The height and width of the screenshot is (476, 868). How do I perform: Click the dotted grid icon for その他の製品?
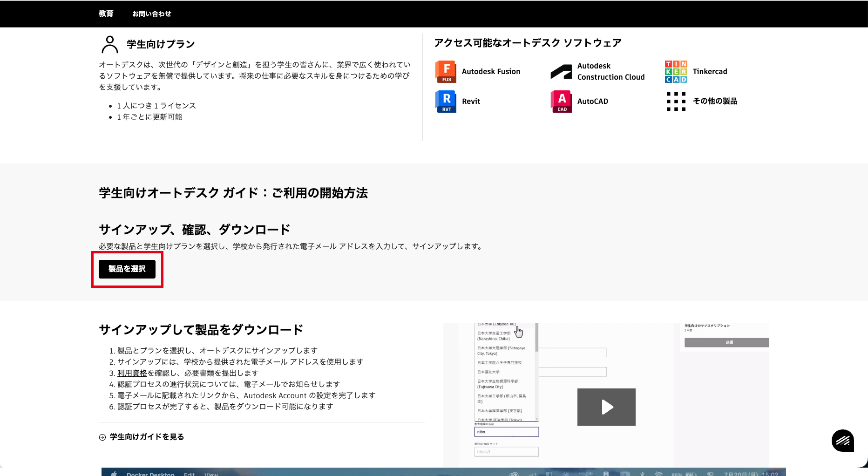pos(676,102)
